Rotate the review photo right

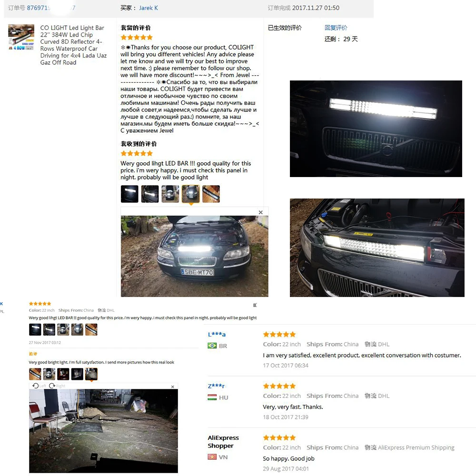tap(57, 386)
